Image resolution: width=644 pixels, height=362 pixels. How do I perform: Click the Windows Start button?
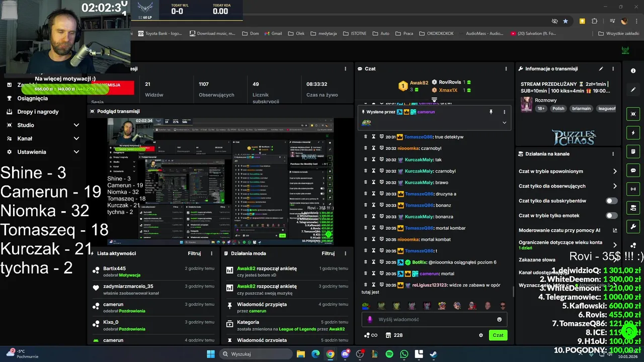point(211,354)
